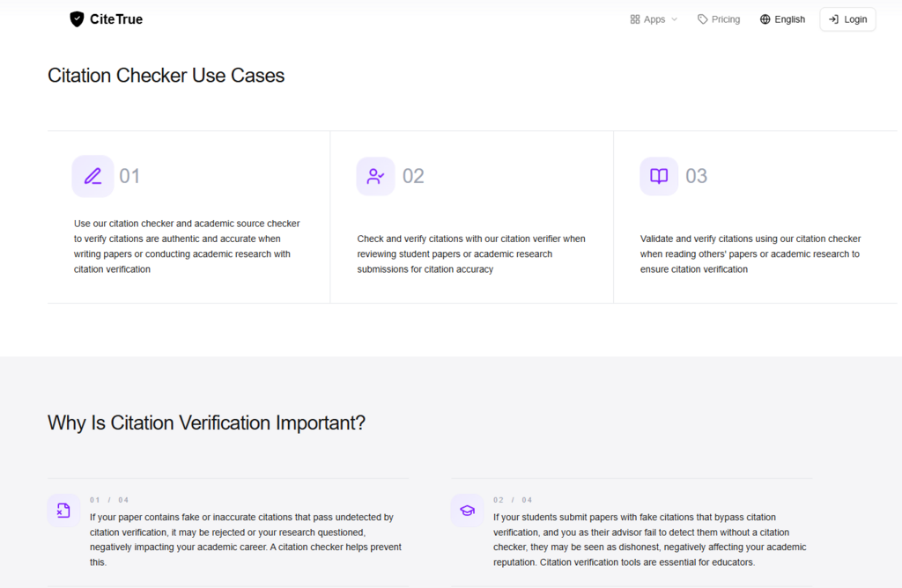Image resolution: width=902 pixels, height=588 pixels.
Task: Click the Login button
Action: pyautogui.click(x=847, y=19)
